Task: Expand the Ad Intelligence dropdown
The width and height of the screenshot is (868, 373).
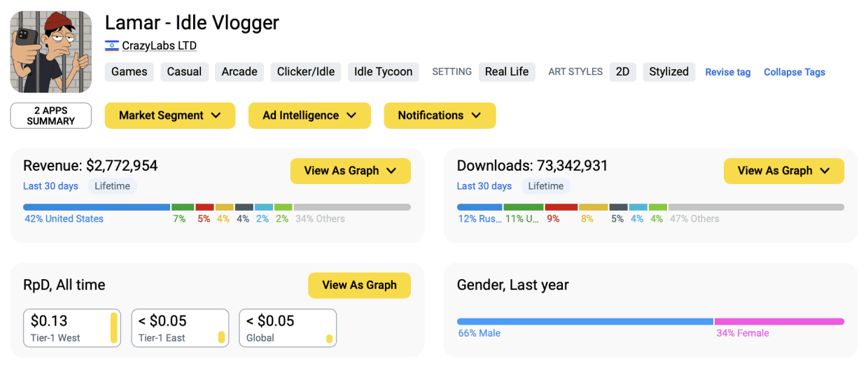Action: coord(309,115)
